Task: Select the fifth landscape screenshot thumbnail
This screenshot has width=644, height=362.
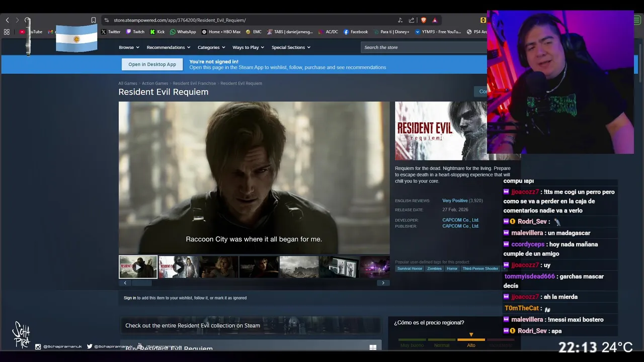Action: coord(299,267)
